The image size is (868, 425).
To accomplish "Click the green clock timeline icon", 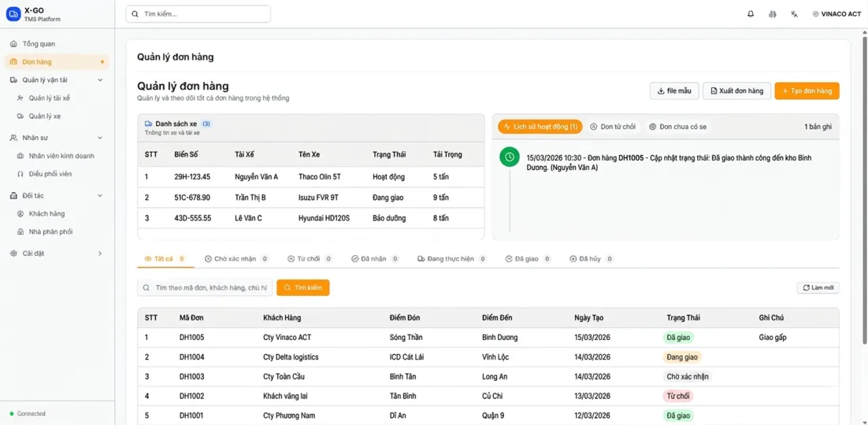I will tap(510, 157).
